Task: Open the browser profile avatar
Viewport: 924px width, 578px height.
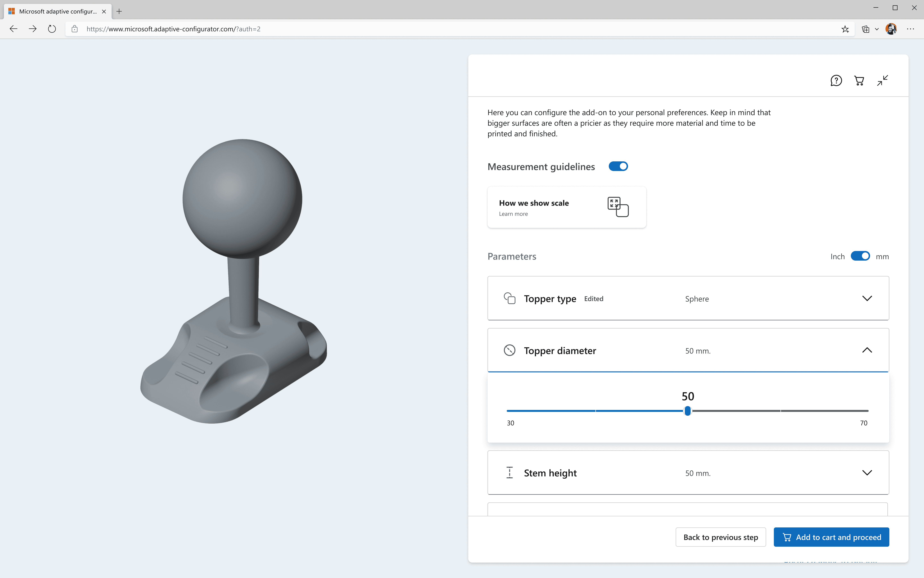Action: click(891, 29)
